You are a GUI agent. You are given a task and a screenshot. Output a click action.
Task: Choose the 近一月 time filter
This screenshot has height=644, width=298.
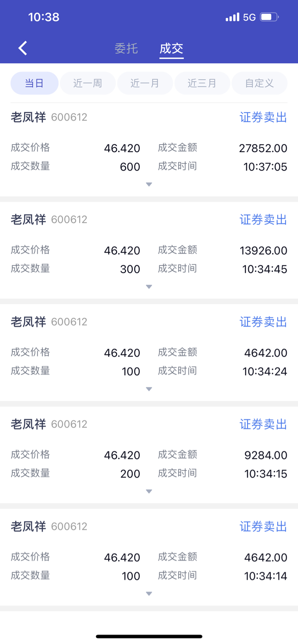[x=145, y=83]
